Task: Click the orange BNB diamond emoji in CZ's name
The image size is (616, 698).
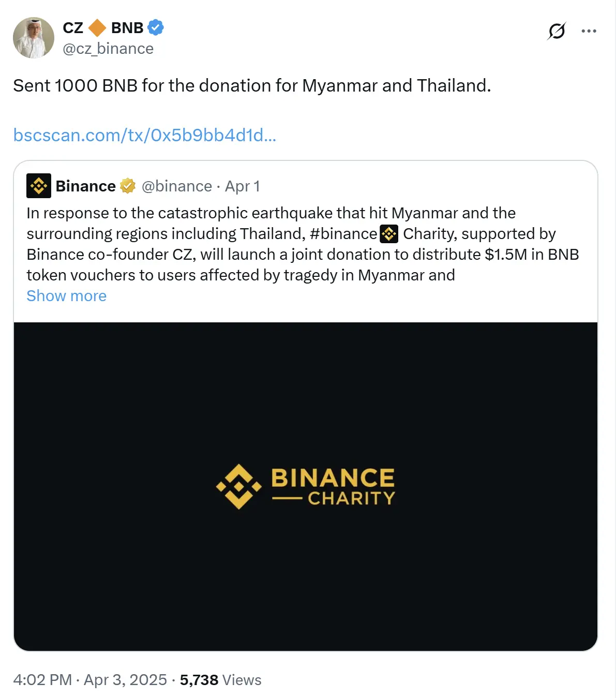Action: point(97,28)
